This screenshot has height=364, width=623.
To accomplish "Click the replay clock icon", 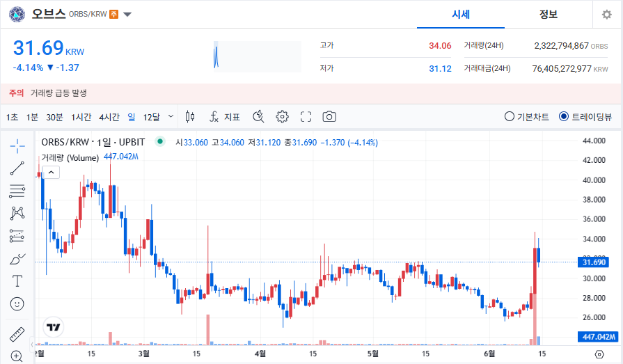I will click(x=258, y=117).
